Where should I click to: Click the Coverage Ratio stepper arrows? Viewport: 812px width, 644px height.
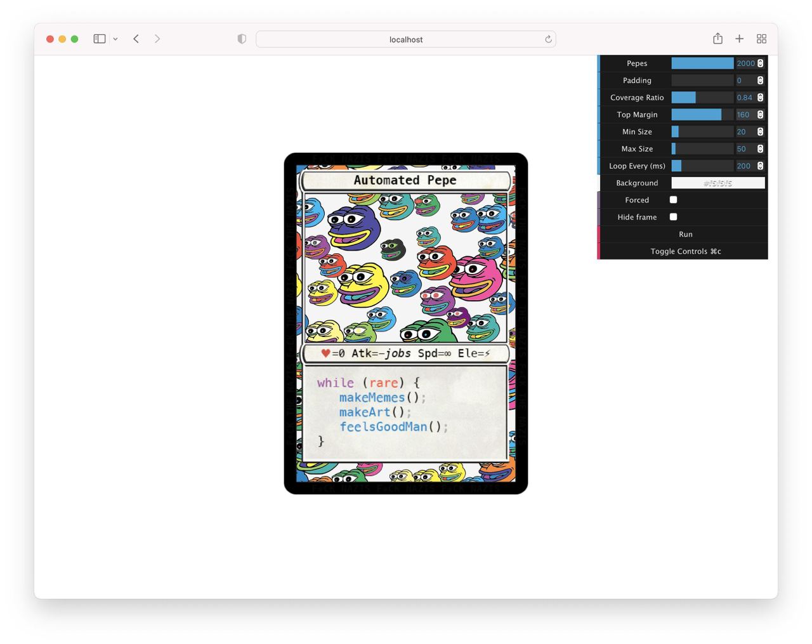tap(760, 98)
